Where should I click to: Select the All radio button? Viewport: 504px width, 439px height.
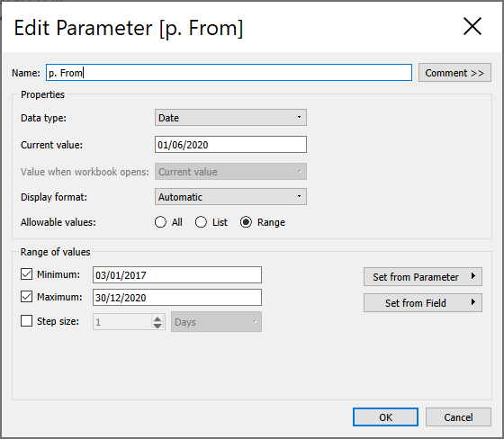click(160, 222)
